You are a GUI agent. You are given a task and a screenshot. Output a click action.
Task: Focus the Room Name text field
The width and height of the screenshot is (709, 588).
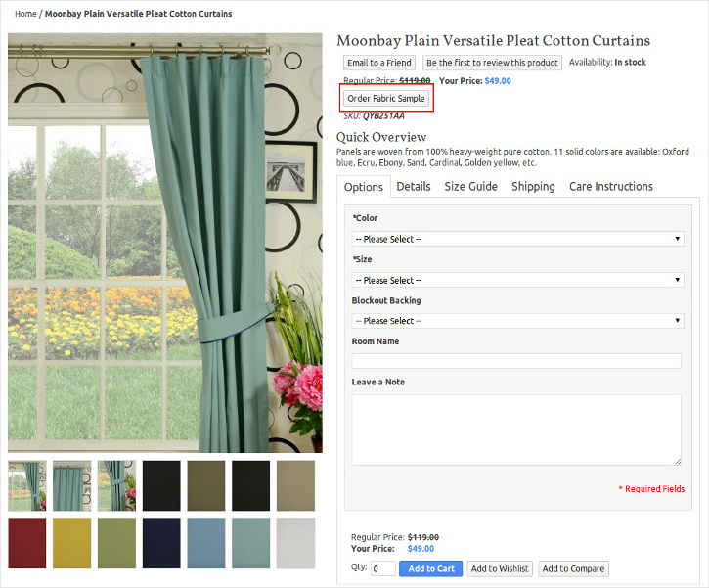point(516,361)
